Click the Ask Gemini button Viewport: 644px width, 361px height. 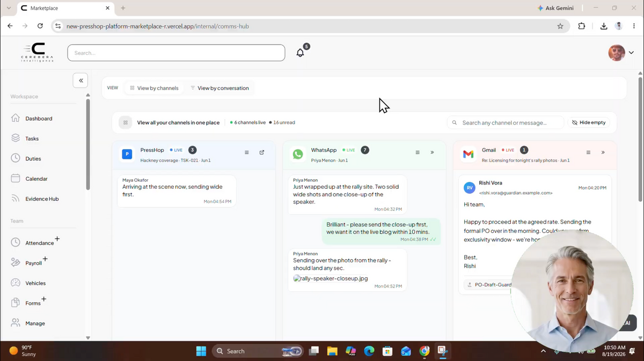click(555, 8)
